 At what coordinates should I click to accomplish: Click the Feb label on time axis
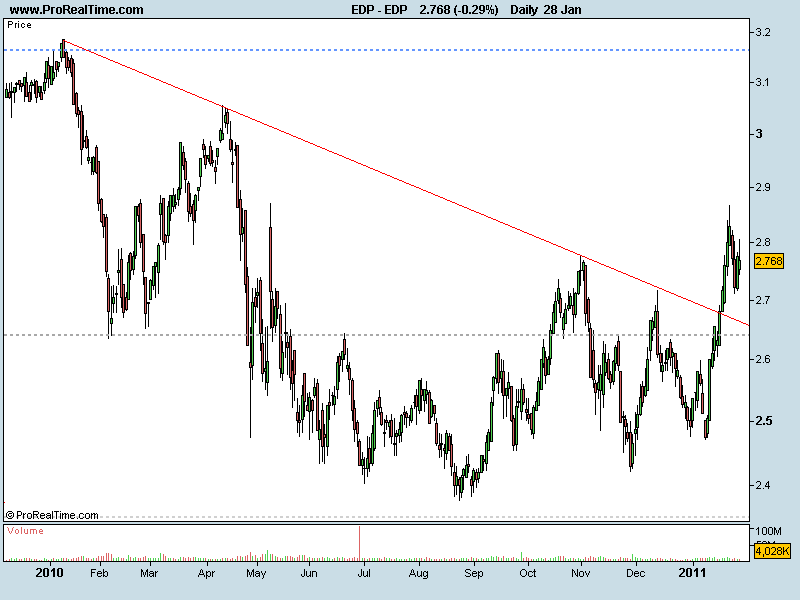coord(99,573)
